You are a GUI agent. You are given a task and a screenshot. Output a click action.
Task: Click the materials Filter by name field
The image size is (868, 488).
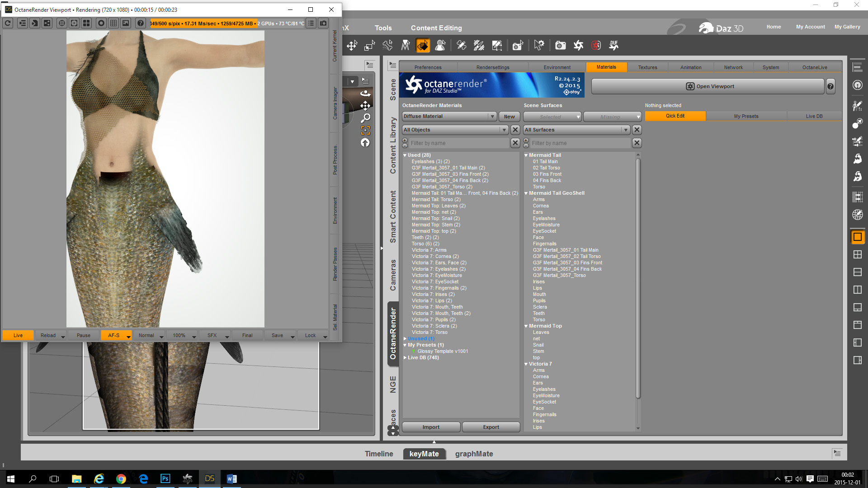click(x=458, y=143)
